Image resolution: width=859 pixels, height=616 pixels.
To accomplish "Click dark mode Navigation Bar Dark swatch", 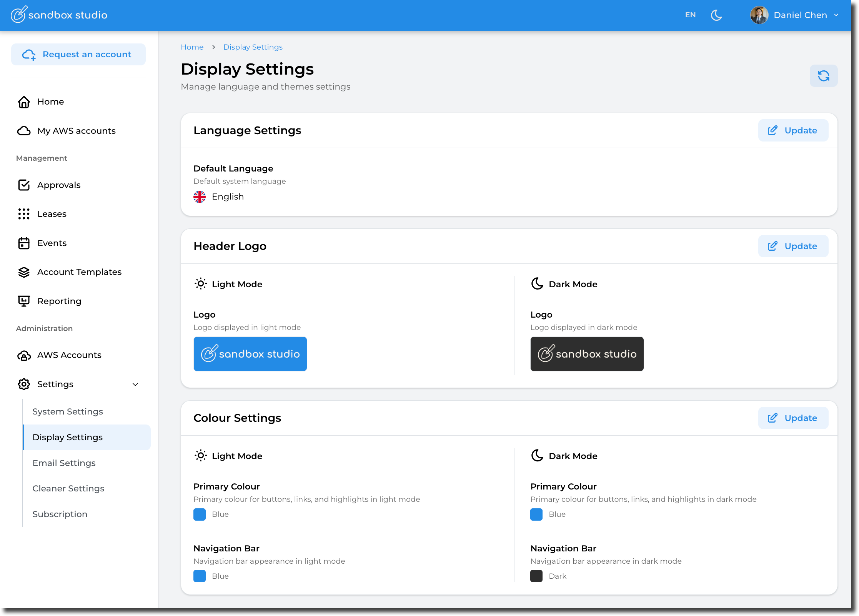I will tap(536, 576).
